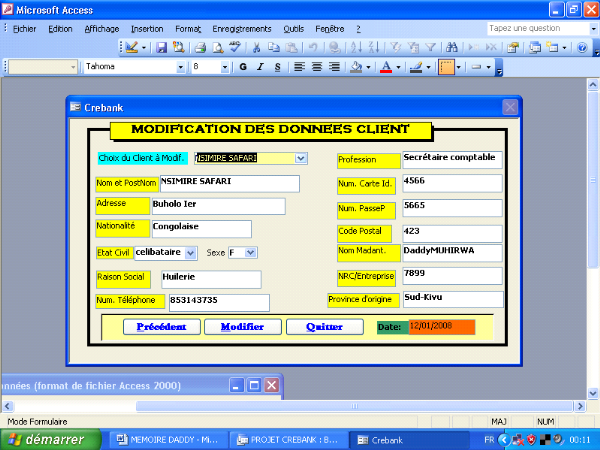
Task: Click the New Object icon
Action: [x=552, y=47]
